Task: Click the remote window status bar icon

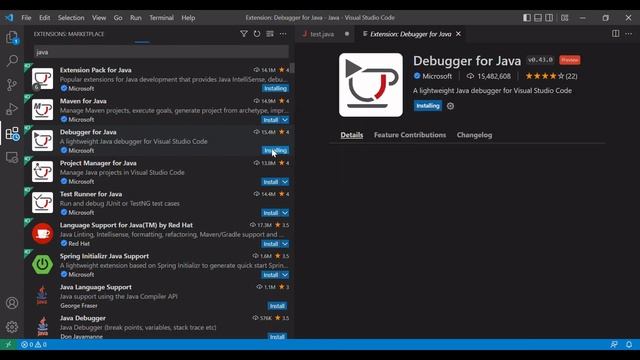Action: [8, 344]
